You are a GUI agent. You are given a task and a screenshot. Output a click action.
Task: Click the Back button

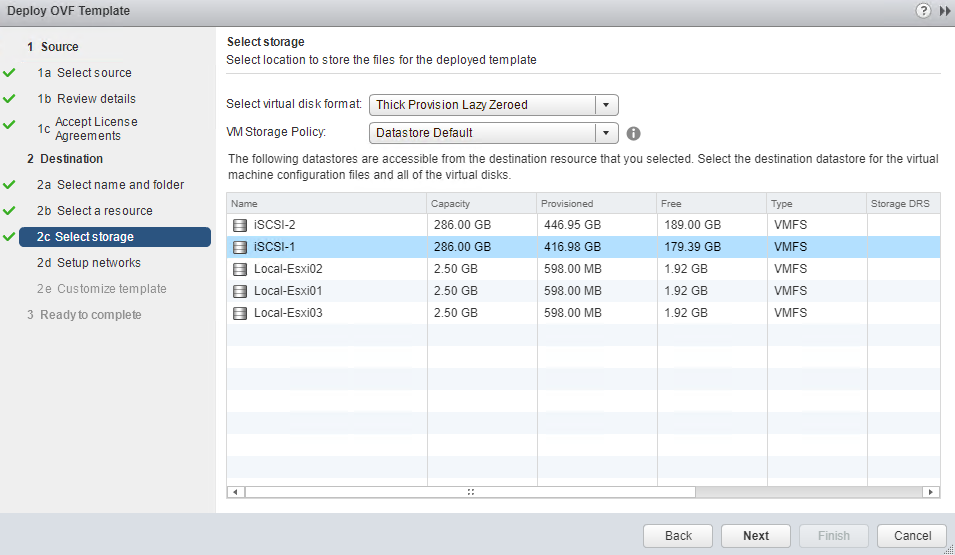(x=678, y=535)
